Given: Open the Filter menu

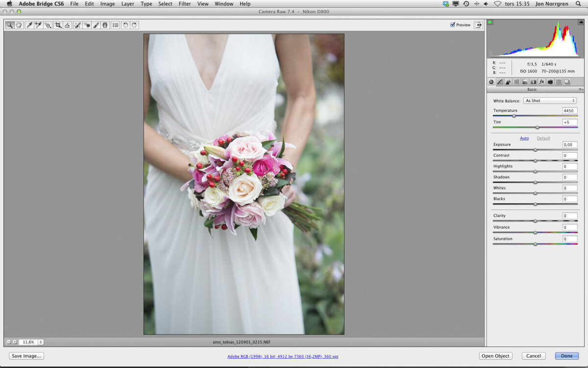Looking at the screenshot, I should (x=185, y=4).
